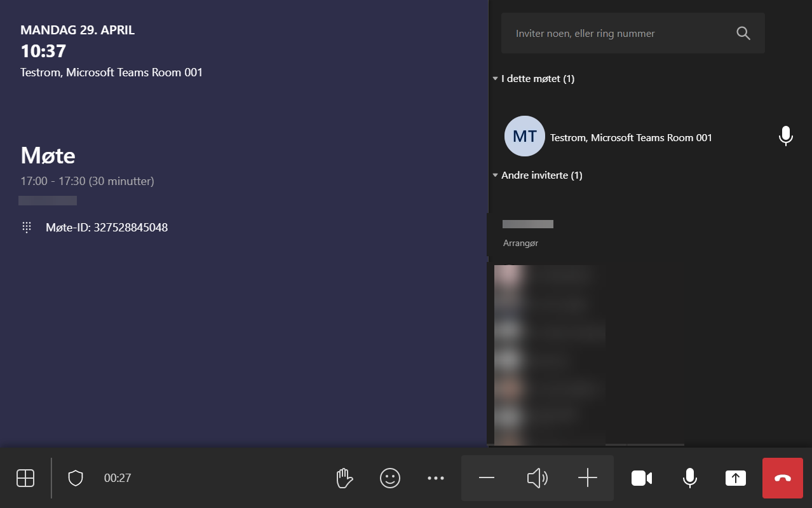The width and height of the screenshot is (812, 508).
Task: Click the search magnifier icon
Action: 743,34
